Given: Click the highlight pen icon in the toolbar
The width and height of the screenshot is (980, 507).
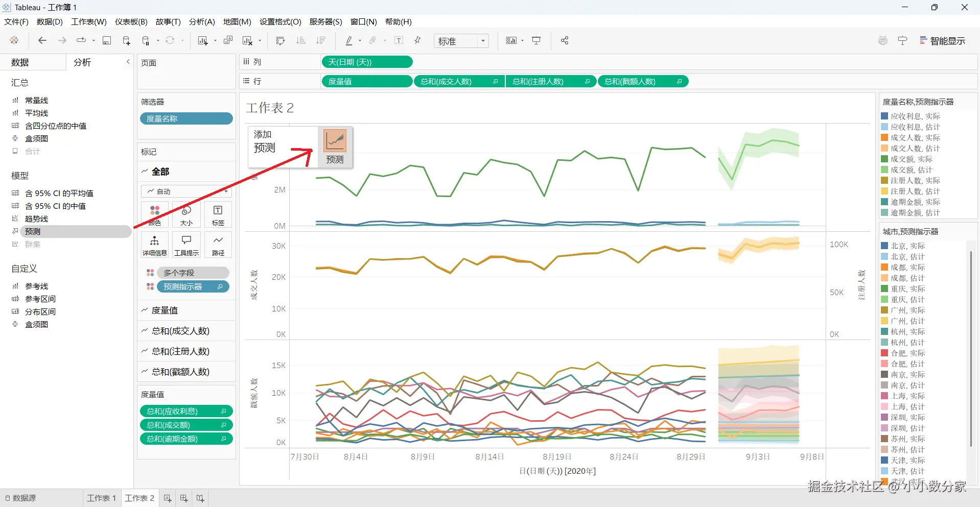Looking at the screenshot, I should pos(349,41).
